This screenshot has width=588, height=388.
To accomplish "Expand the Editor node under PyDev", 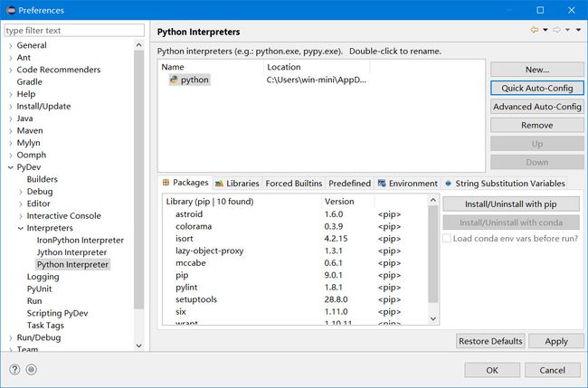I will tap(21, 203).
